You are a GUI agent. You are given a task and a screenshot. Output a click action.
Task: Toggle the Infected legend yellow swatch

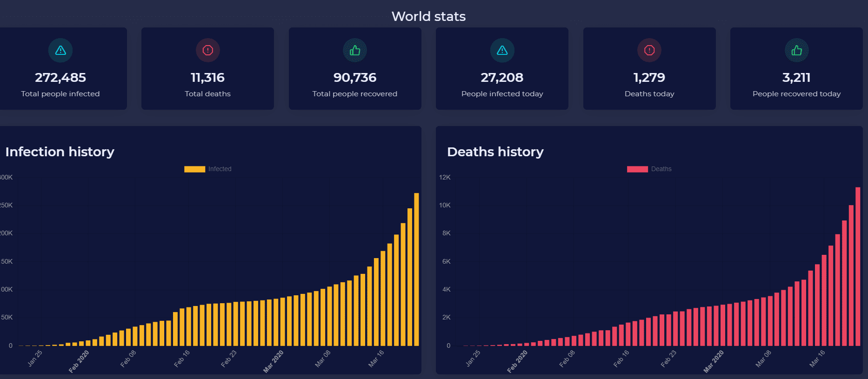tap(194, 169)
